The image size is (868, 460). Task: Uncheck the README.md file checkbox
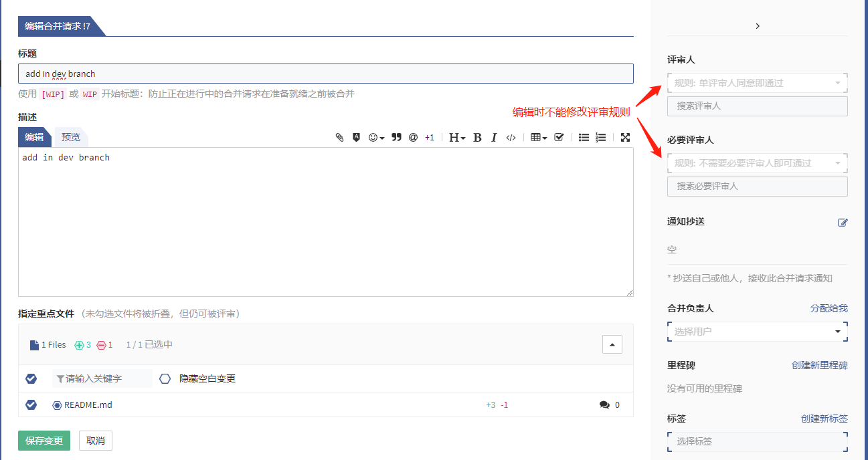tap(31, 405)
